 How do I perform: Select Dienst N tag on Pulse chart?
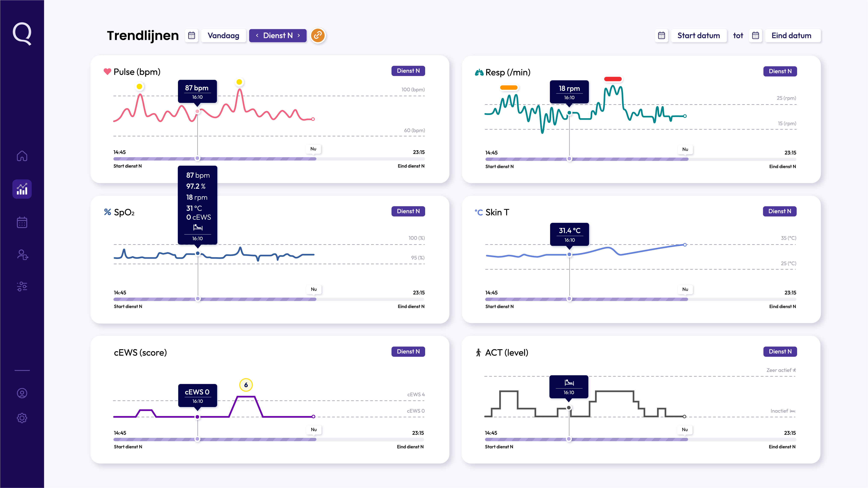408,71
